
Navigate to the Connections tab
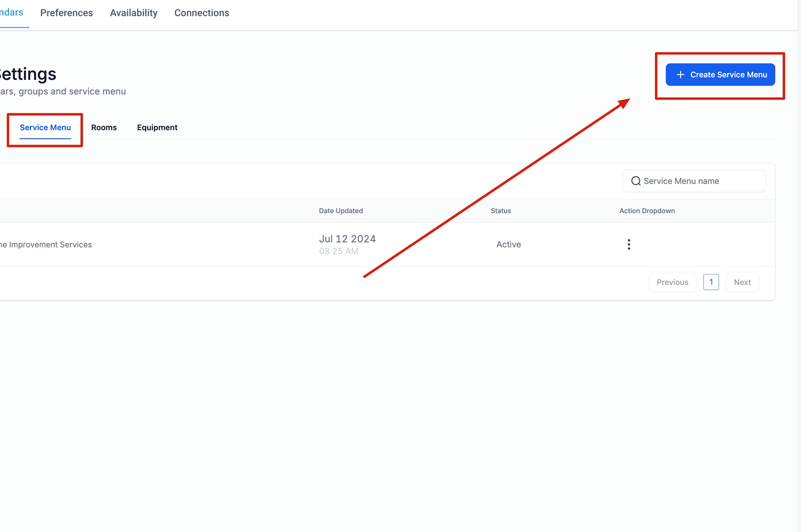[x=202, y=13]
